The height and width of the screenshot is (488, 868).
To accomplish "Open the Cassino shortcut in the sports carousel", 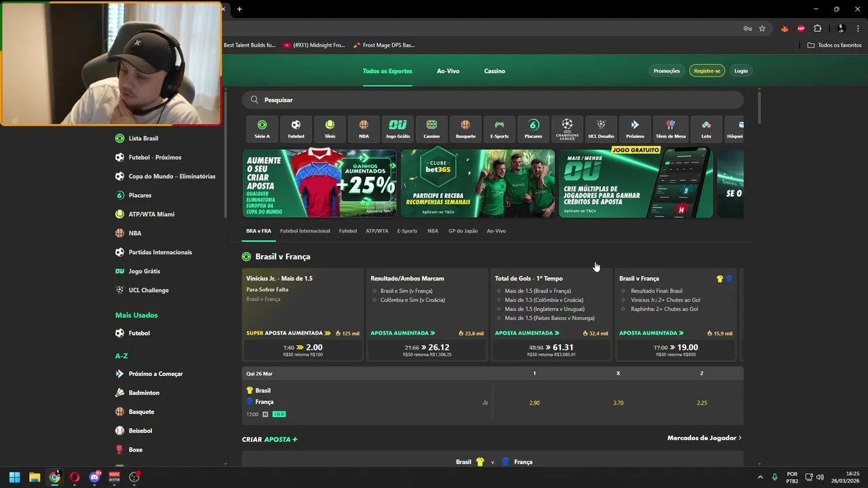I will (431, 129).
